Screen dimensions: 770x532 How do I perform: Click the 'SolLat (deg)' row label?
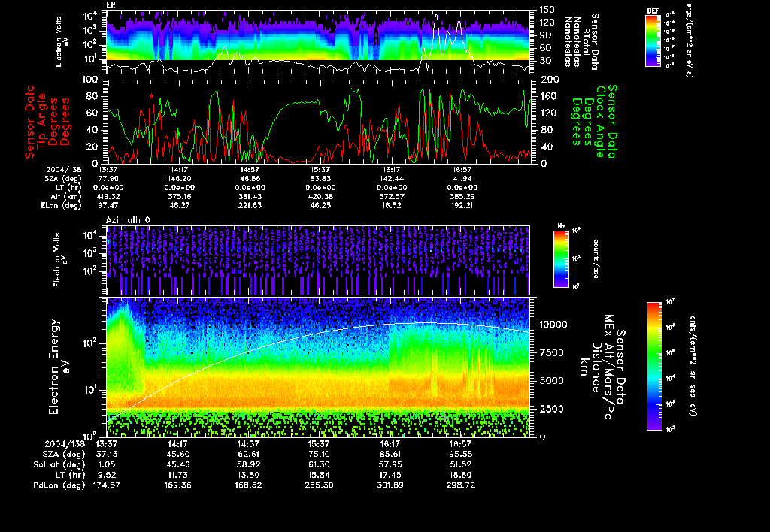click(59, 464)
